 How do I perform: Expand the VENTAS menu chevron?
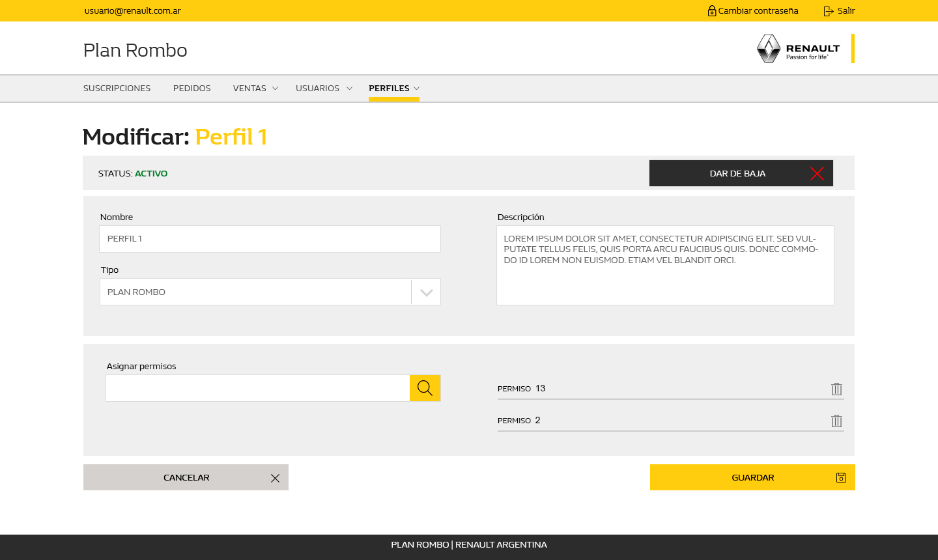tap(274, 88)
